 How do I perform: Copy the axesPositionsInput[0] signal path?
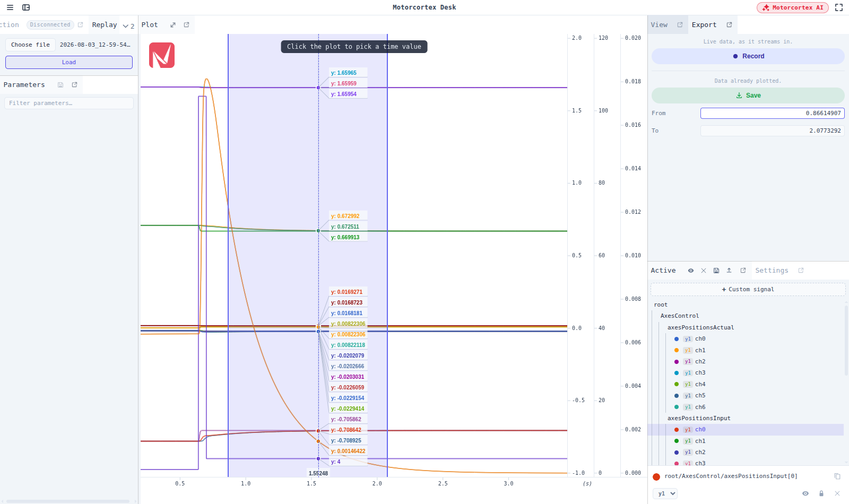coord(837,476)
